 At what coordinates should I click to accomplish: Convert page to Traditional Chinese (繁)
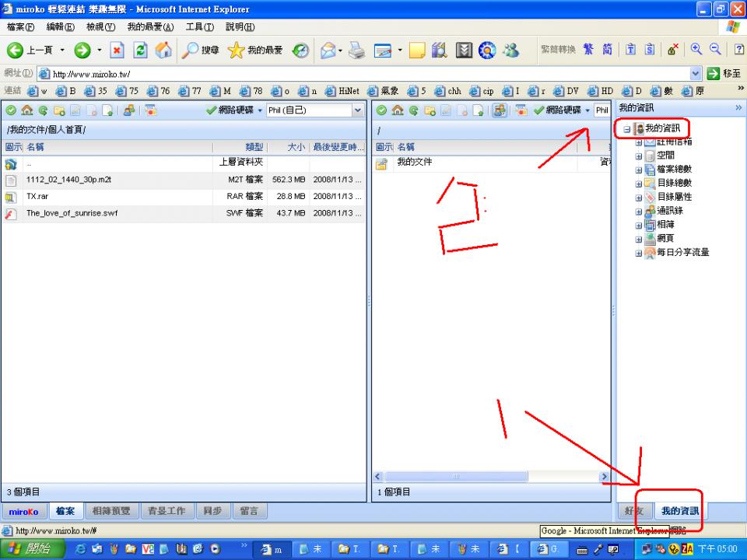[588, 49]
